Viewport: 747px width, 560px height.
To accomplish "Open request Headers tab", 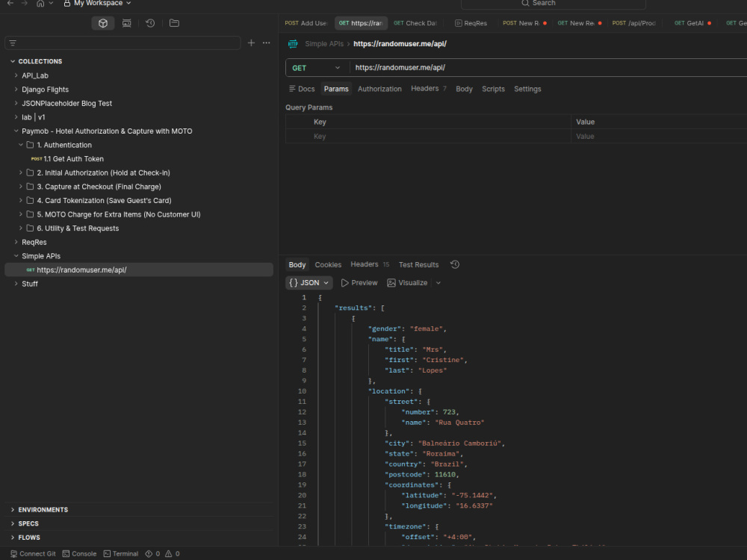I will tap(428, 89).
